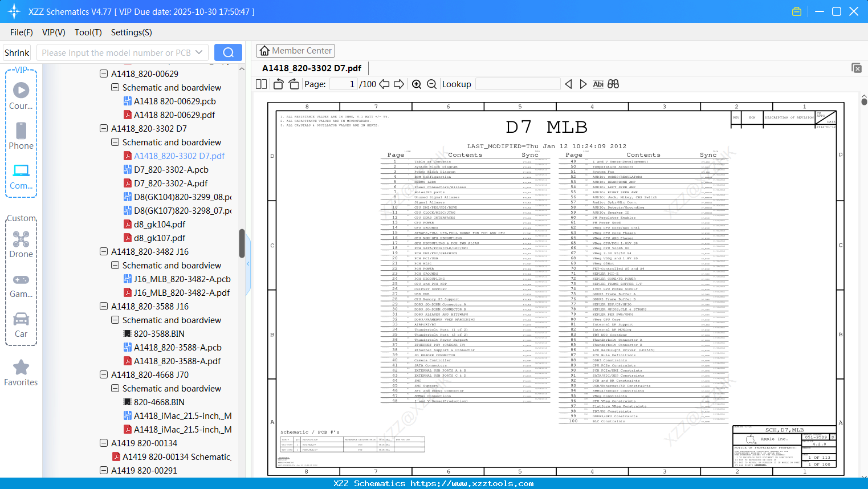Open the Courses category in VIP sidebar
This screenshot has height=489, width=868.
coord(21,96)
